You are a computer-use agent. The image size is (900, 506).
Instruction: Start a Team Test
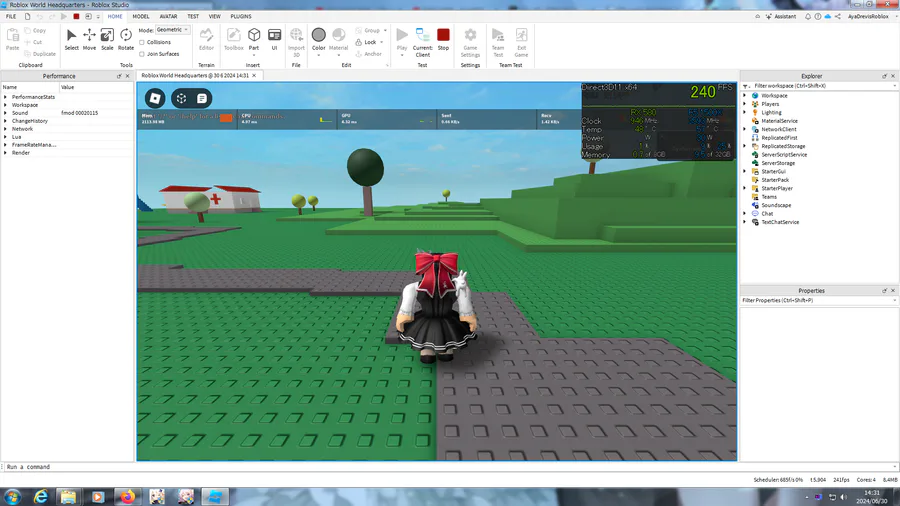pos(498,42)
